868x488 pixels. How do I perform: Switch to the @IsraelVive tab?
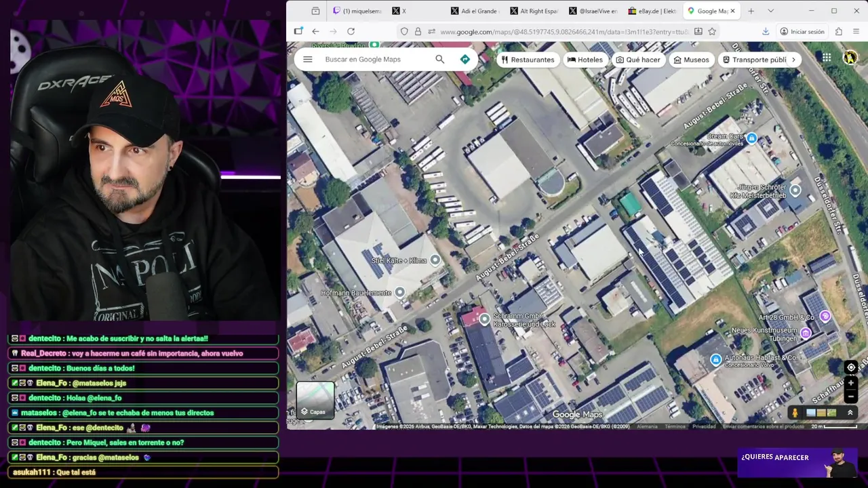pos(593,11)
